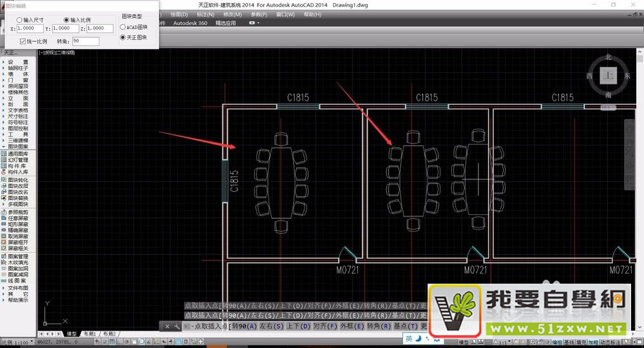Expand the 门窗 sidebar menu
The width and height of the screenshot is (644, 348).
coord(17,80)
